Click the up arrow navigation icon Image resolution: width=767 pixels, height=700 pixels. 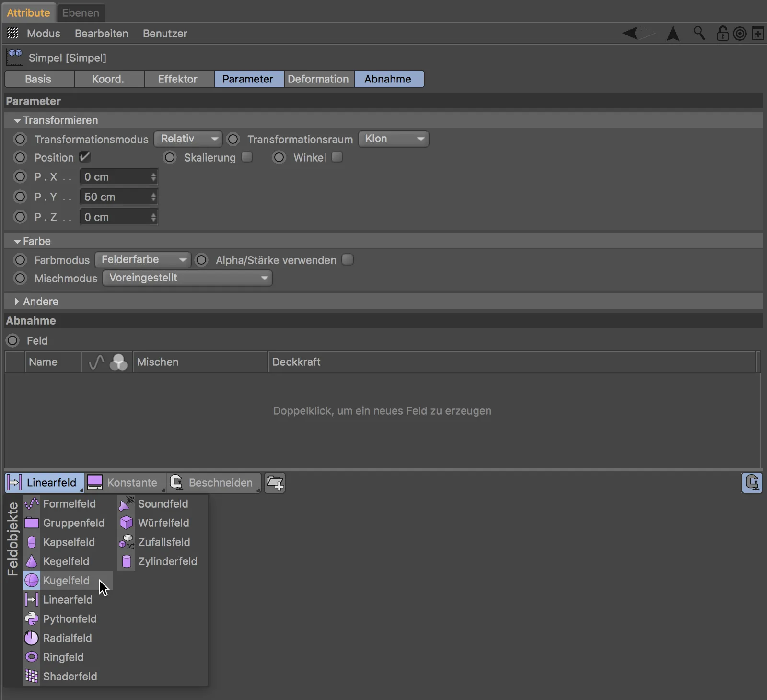[x=673, y=33]
